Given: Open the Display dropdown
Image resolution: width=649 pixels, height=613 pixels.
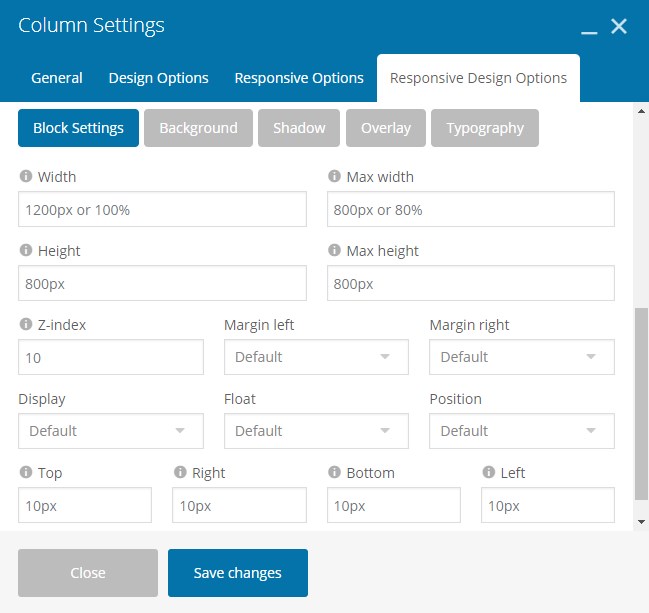Looking at the screenshot, I should (110, 431).
